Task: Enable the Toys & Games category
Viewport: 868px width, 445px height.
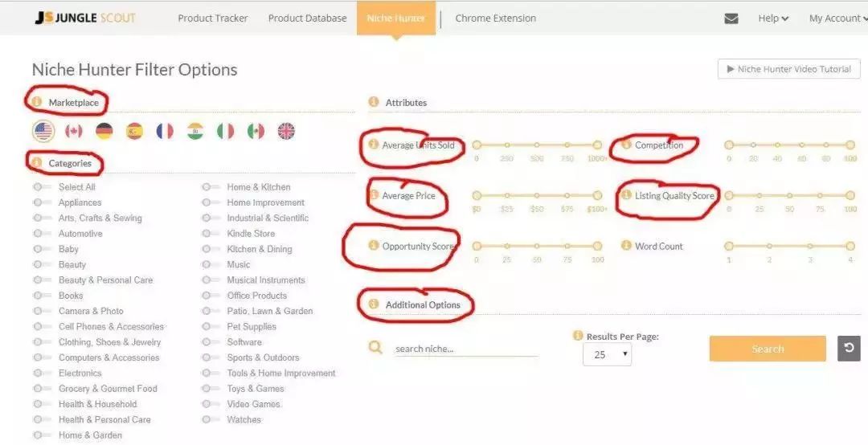Action: click(211, 389)
